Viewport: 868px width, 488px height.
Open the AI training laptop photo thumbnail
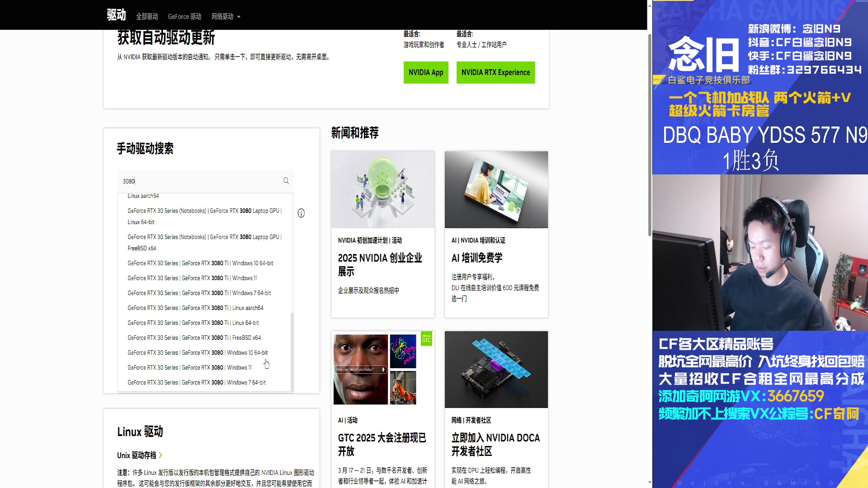(496, 190)
